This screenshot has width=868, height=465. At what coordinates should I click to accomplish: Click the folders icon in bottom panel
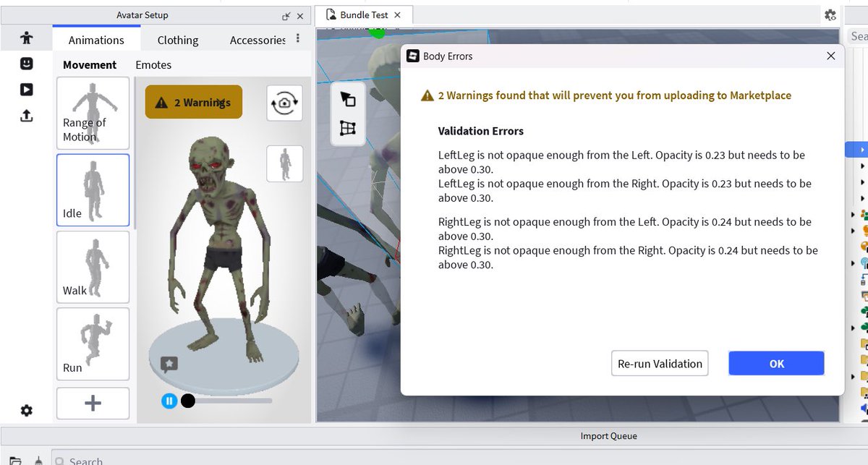15,461
